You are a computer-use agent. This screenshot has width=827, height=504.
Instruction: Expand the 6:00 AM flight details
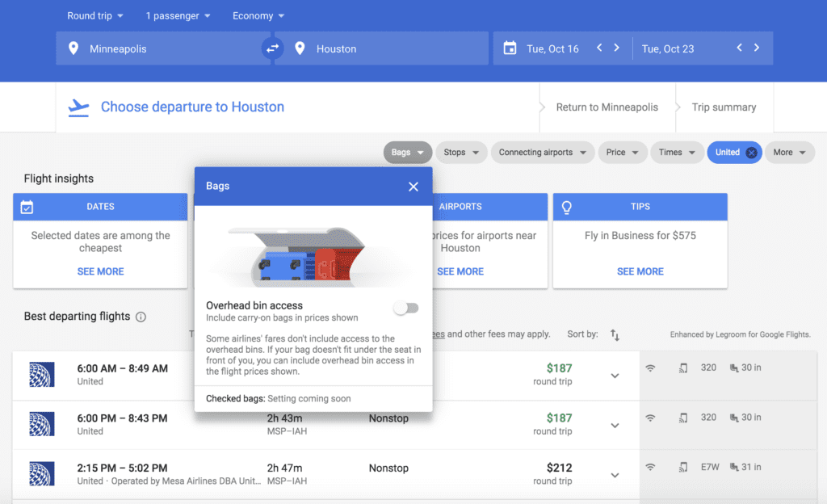click(x=615, y=376)
